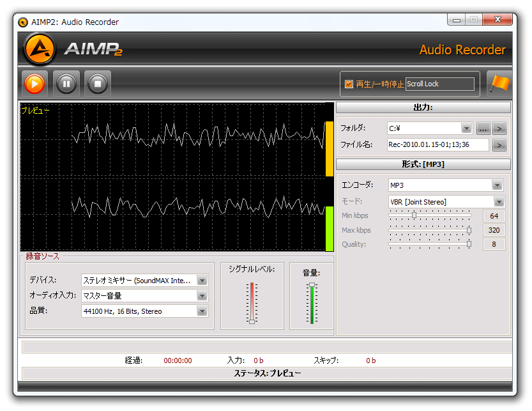This screenshot has height=411, width=532.
Task: Edit the ファイル名 file name field
Action: click(437, 144)
